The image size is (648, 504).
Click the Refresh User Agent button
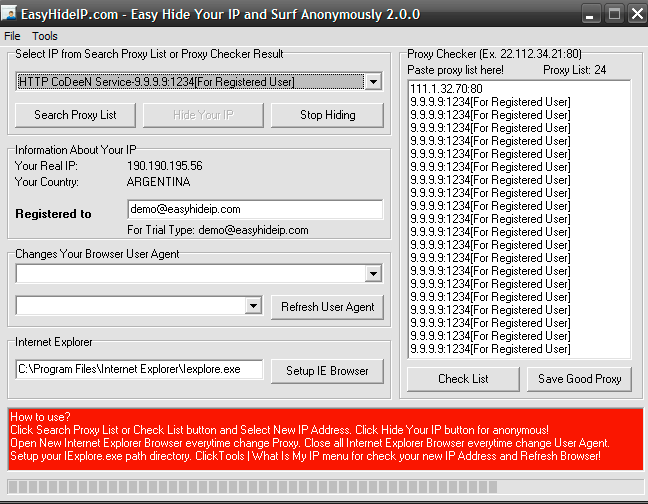click(327, 307)
